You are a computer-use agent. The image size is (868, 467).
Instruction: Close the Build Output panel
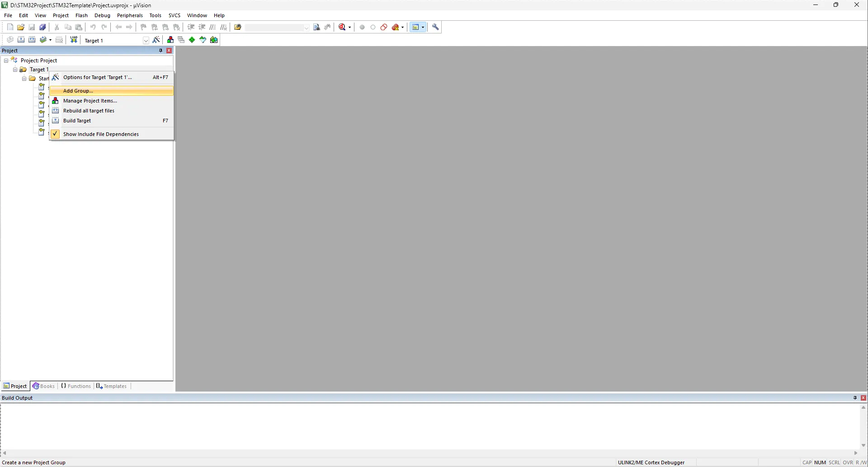863,398
